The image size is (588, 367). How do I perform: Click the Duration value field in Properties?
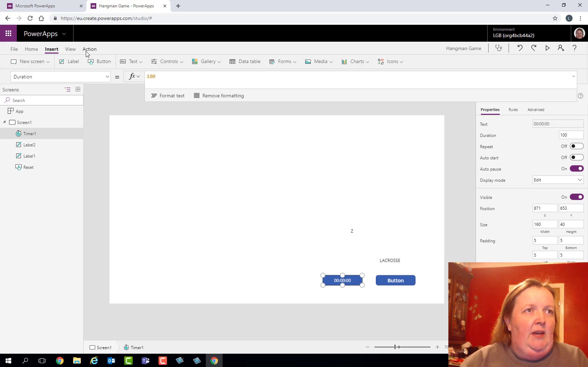pos(571,135)
